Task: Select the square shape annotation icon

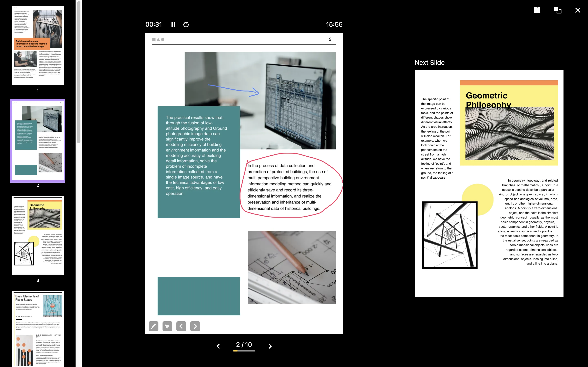Action: [154, 39]
